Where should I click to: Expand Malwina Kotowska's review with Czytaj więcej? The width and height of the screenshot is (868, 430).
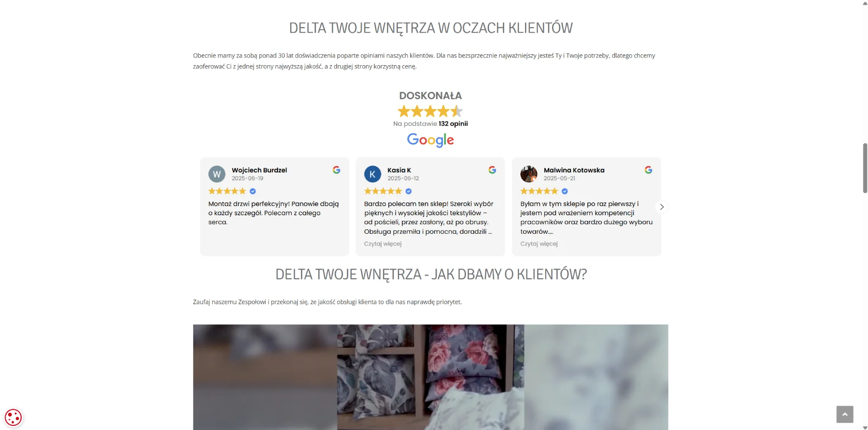point(539,244)
